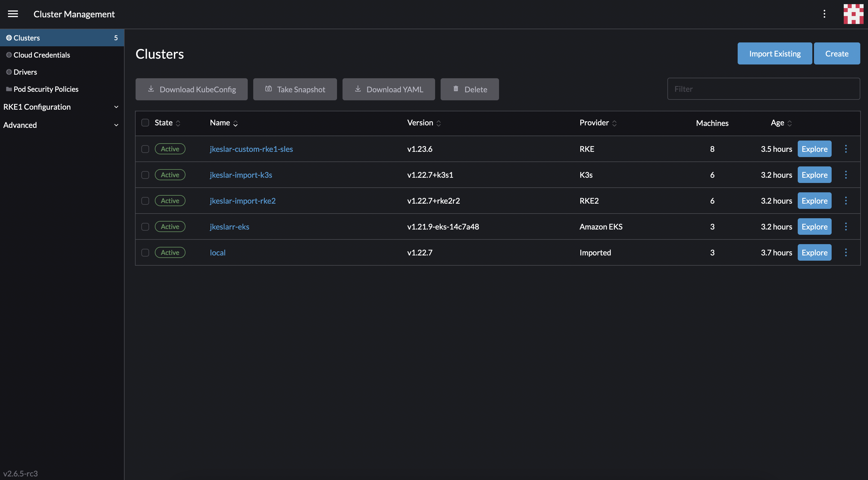Check the jkeslar-custom-rke1-sles row checkbox
Image resolution: width=868 pixels, height=480 pixels.
[145, 149]
